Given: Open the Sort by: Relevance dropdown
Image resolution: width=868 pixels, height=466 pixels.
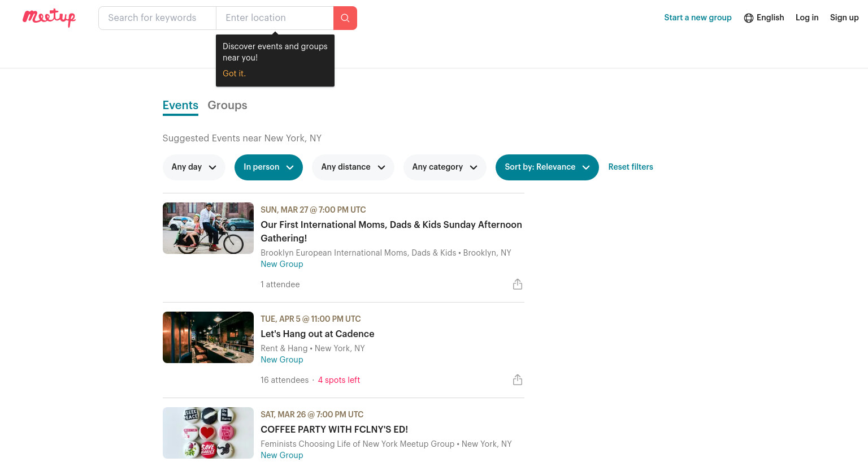Looking at the screenshot, I should [x=547, y=167].
